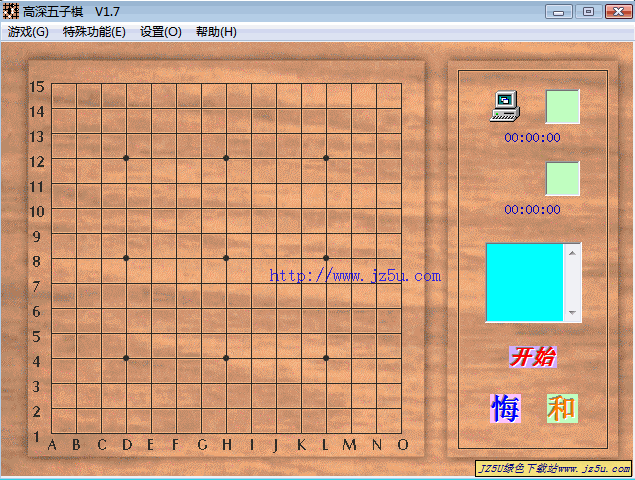Click the app icon in title bar
This screenshot has height=480, width=635.
[x=12, y=11]
